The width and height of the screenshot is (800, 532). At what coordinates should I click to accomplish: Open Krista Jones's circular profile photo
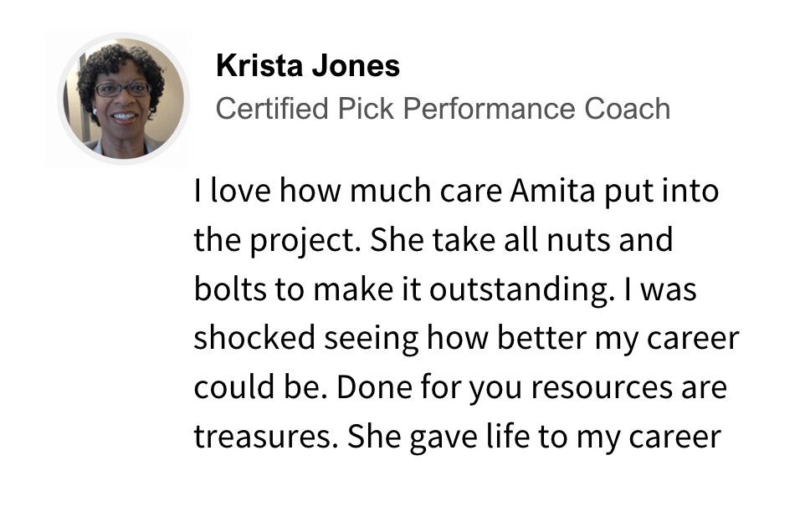[x=124, y=99]
